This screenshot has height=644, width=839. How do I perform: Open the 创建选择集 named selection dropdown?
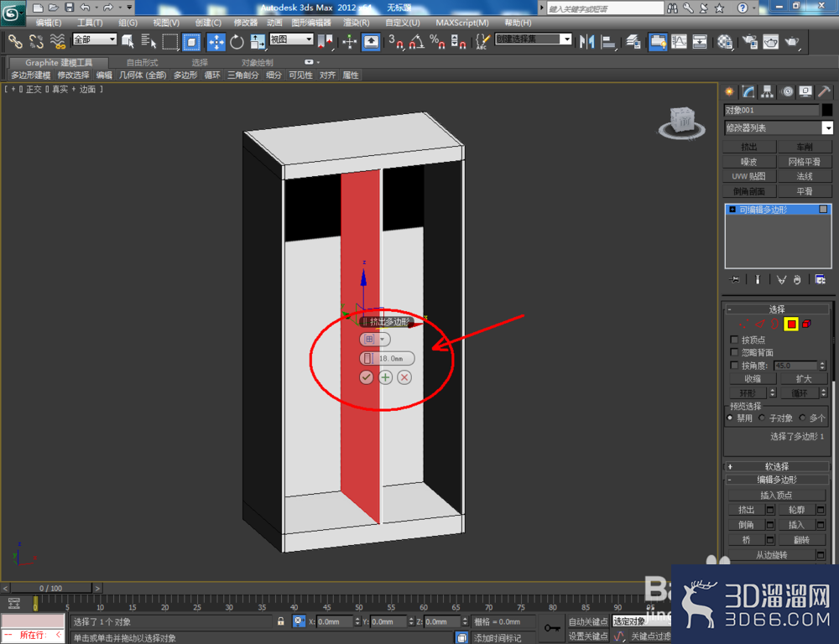(x=534, y=39)
